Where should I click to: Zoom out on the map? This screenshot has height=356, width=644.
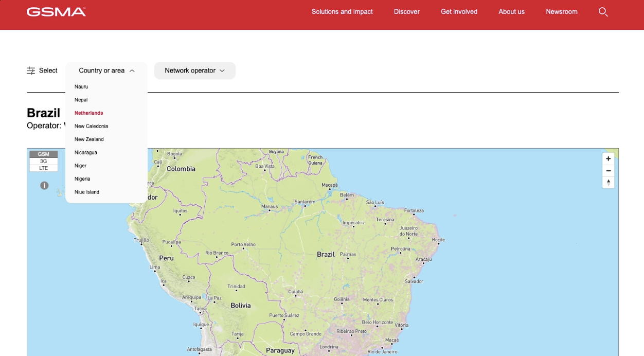(609, 171)
